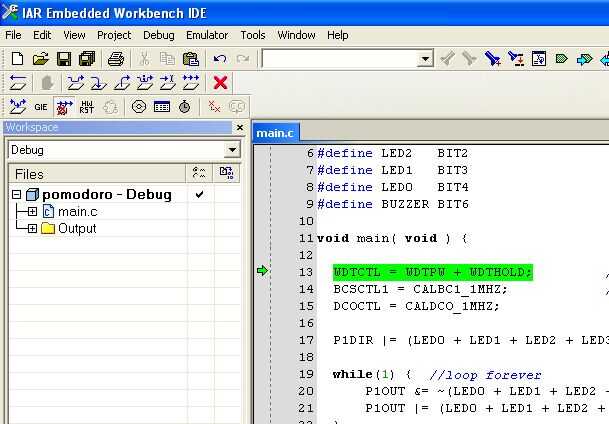This screenshot has height=424, width=609.
Task: Click the local settings column header icon
Action: point(226,173)
